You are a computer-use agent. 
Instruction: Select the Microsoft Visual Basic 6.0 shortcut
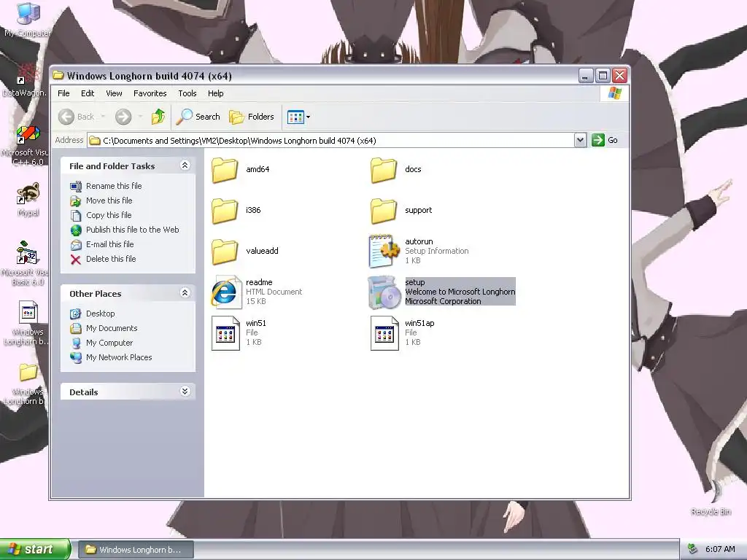click(x=26, y=263)
